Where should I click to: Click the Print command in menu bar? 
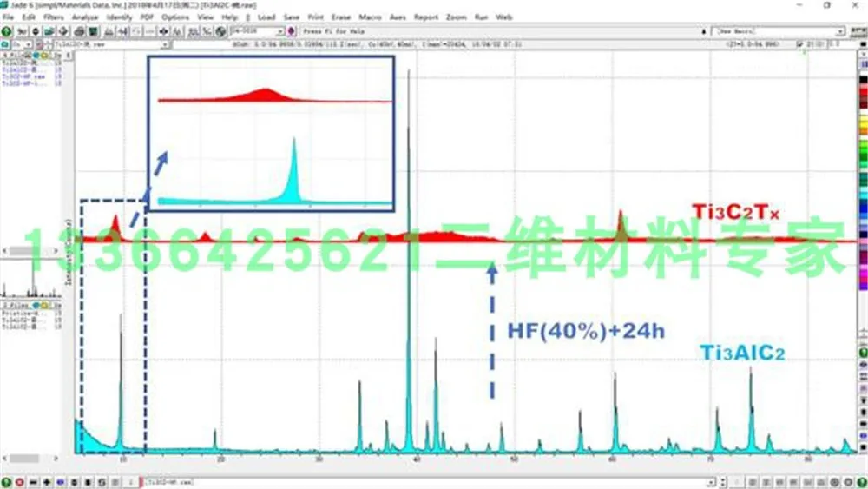[316, 17]
